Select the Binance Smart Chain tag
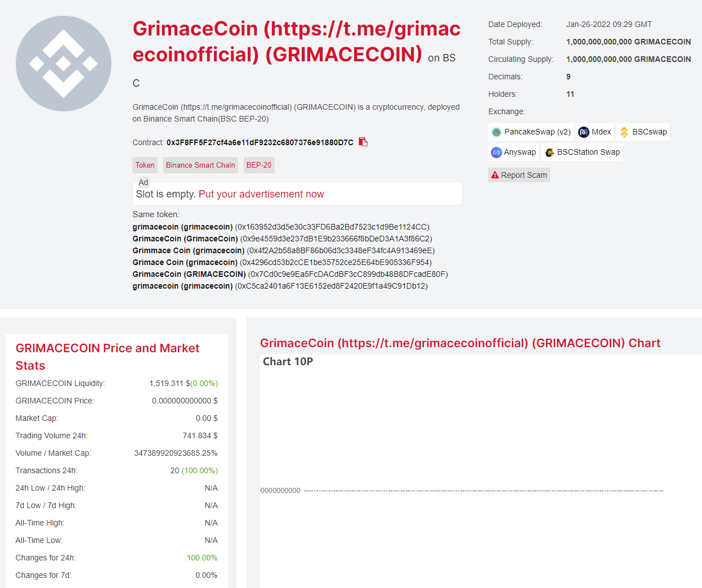The width and height of the screenshot is (702, 588). [x=200, y=165]
